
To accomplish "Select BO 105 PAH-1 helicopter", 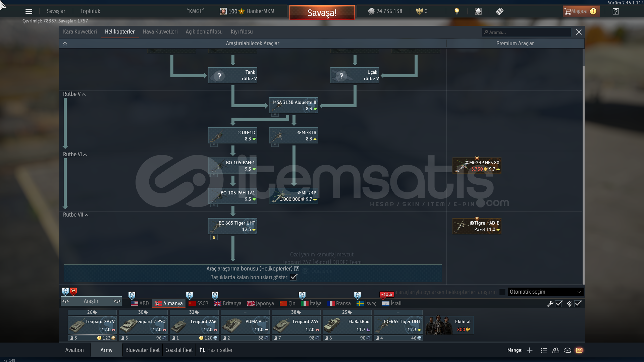I will tap(233, 166).
